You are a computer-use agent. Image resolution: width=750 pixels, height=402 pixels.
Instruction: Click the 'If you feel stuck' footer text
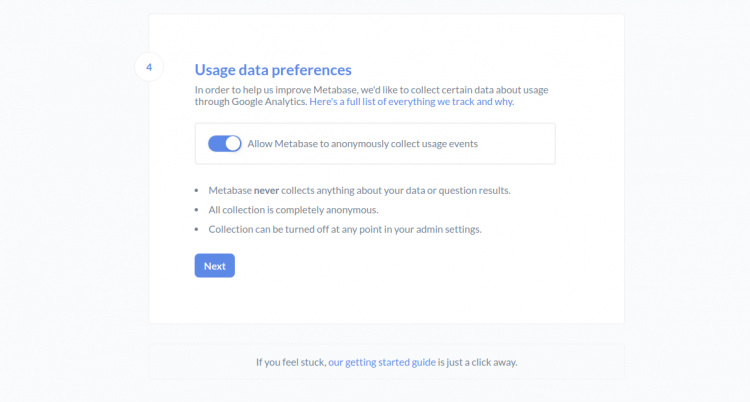[x=290, y=362]
